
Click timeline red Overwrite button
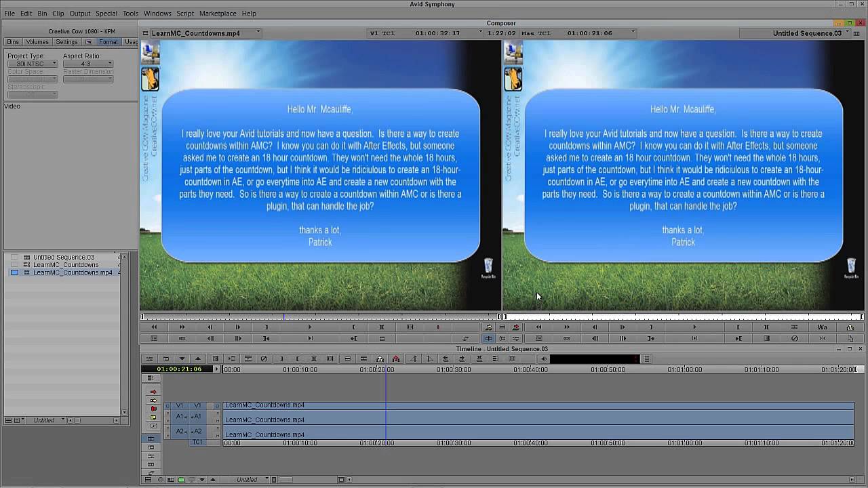coord(396,359)
